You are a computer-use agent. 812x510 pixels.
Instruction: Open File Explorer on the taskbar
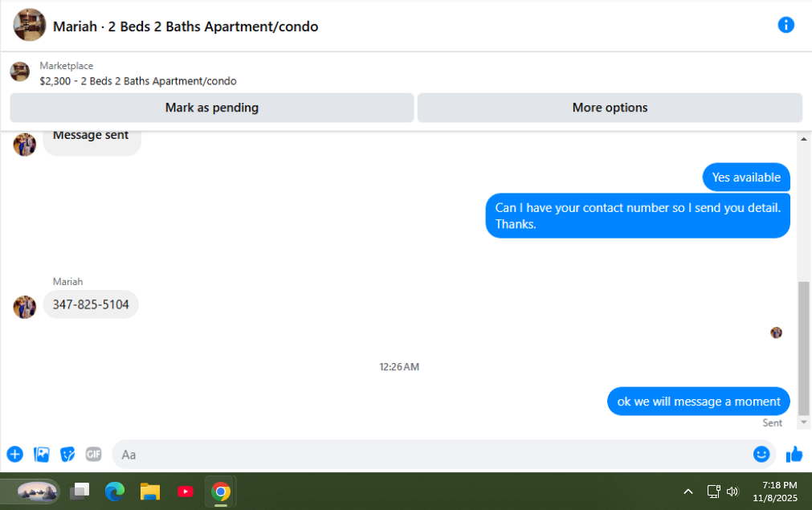[150, 492]
